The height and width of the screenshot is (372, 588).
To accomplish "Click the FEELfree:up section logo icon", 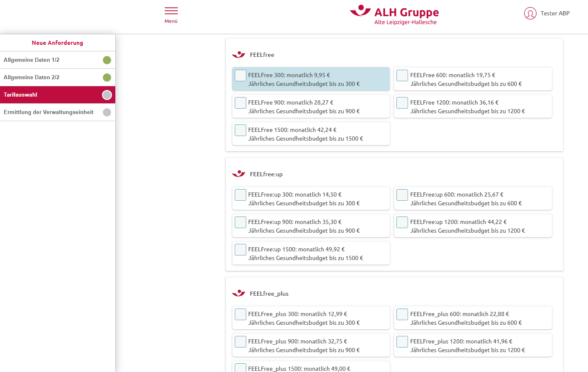I will [238, 174].
